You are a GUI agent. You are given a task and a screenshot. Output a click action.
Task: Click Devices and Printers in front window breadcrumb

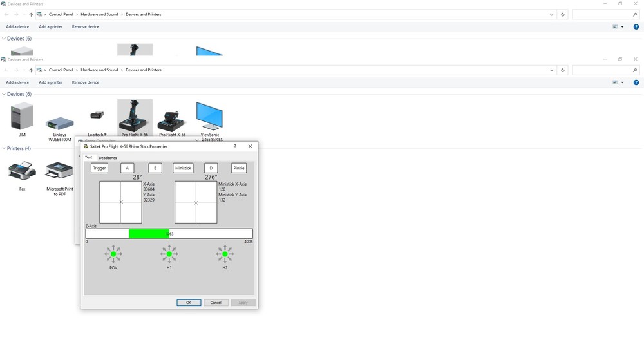144,70
